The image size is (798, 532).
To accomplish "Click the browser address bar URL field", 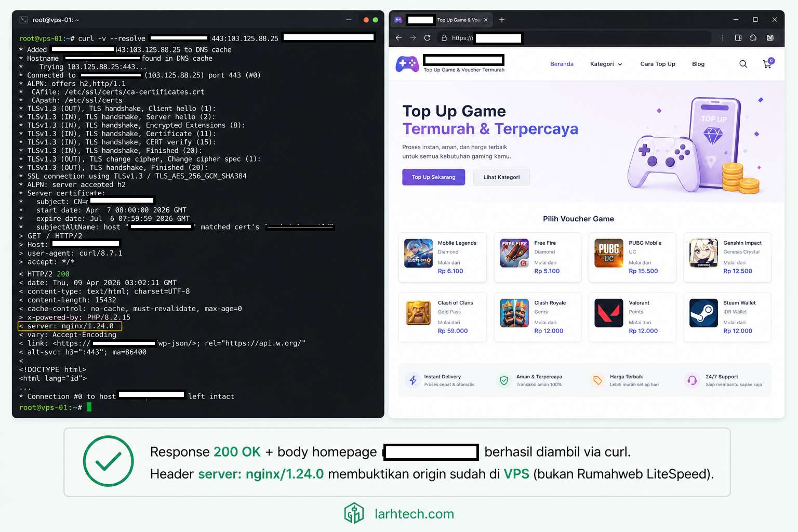I will pos(574,38).
